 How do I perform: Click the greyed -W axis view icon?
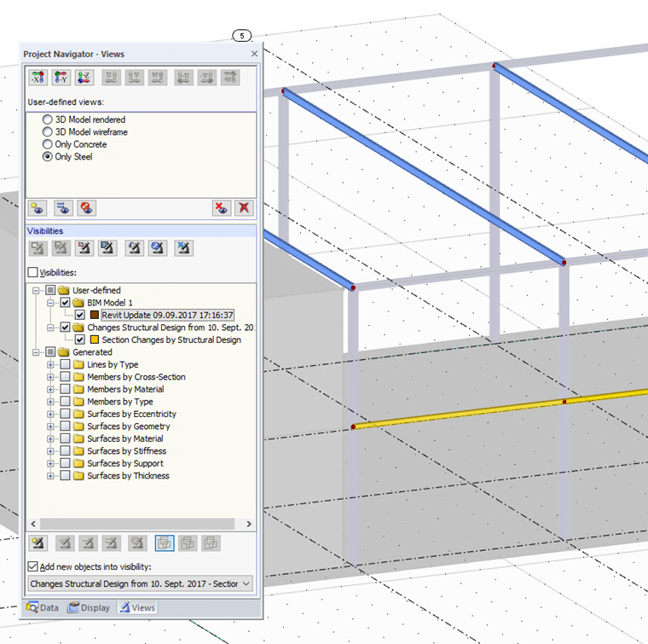230,78
